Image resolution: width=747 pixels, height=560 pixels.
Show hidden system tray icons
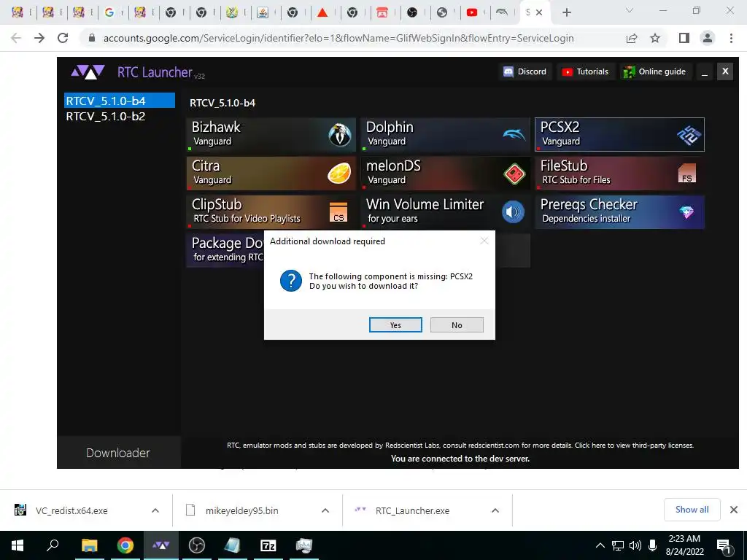tap(600, 545)
